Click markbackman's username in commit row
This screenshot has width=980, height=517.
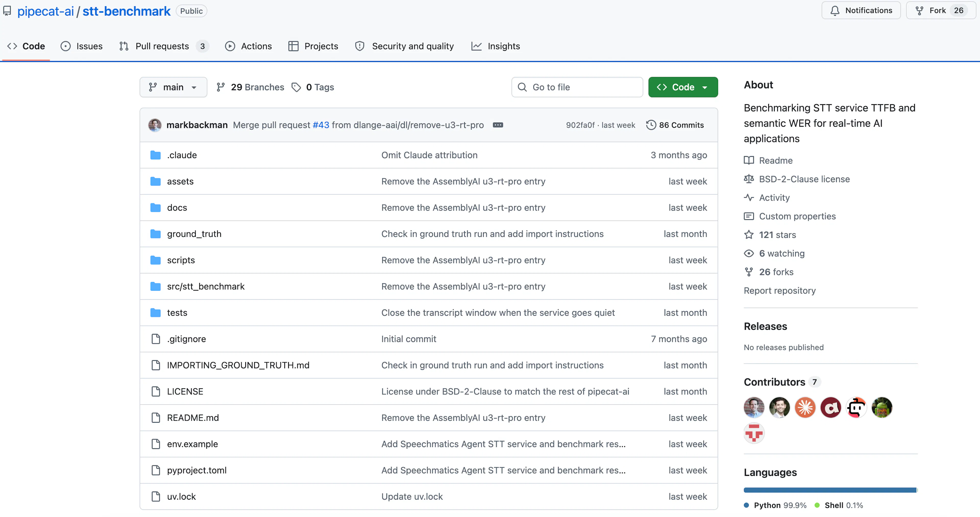pos(197,125)
